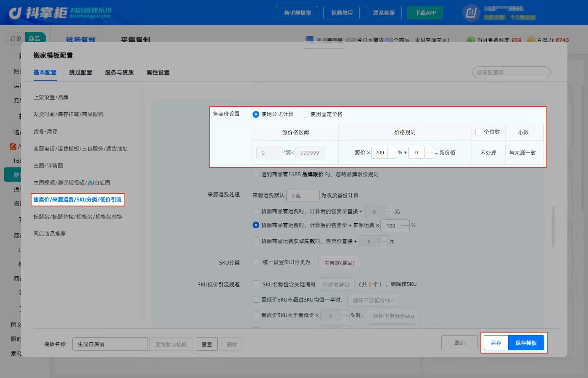Screen dimensions: 588x378
Task: Switch to 属性设置 tab
Action: point(158,72)
